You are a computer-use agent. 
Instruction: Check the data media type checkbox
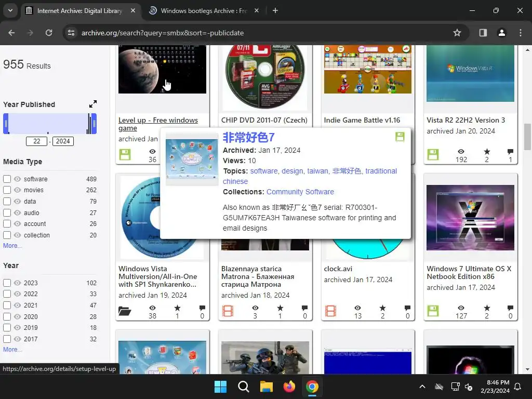coord(7,201)
